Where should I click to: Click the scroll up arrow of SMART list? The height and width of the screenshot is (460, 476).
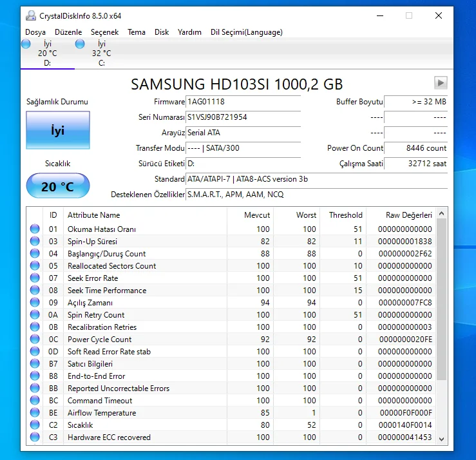pyautogui.click(x=442, y=214)
